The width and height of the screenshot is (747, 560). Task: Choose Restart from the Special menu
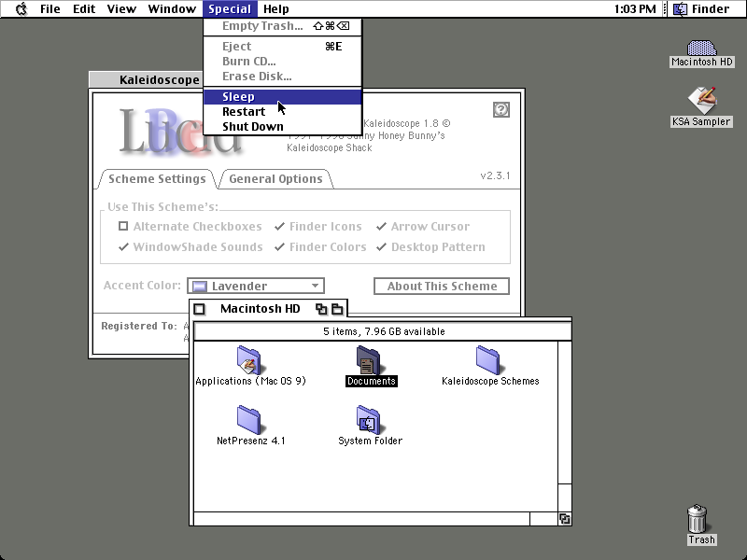coord(283,111)
